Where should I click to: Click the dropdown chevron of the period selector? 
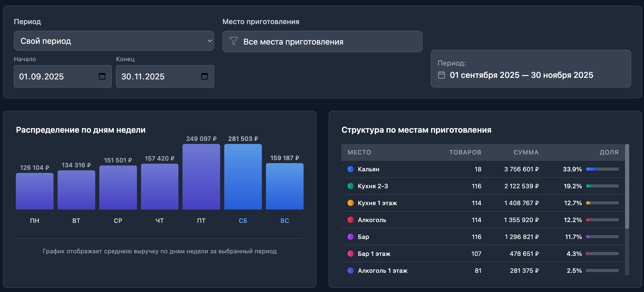210,41
